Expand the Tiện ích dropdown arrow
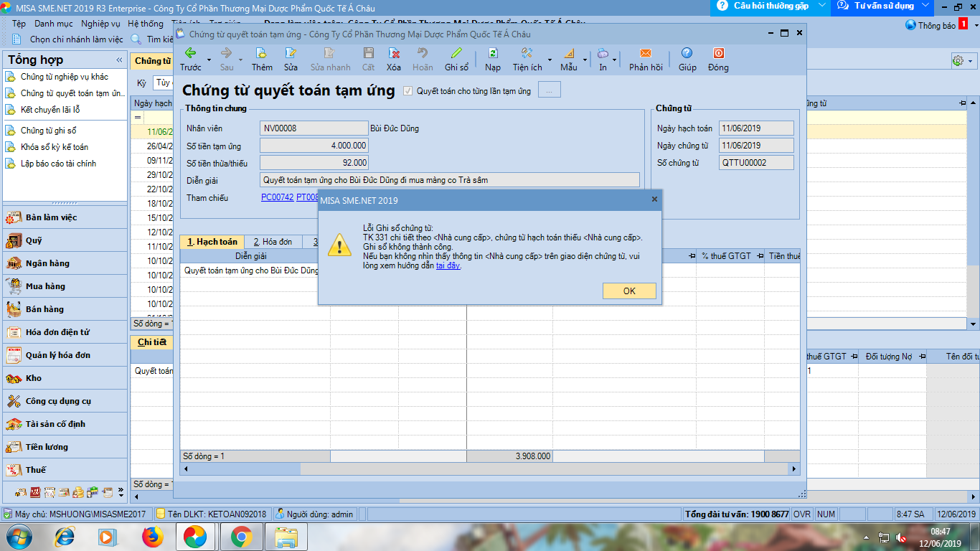Viewport: 980px width, 551px height. point(550,60)
